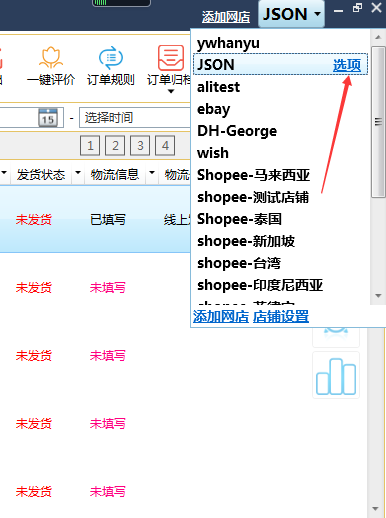The image size is (386, 518).
Task: Open the 发货状态 column filter arrow
Action: [78, 173]
